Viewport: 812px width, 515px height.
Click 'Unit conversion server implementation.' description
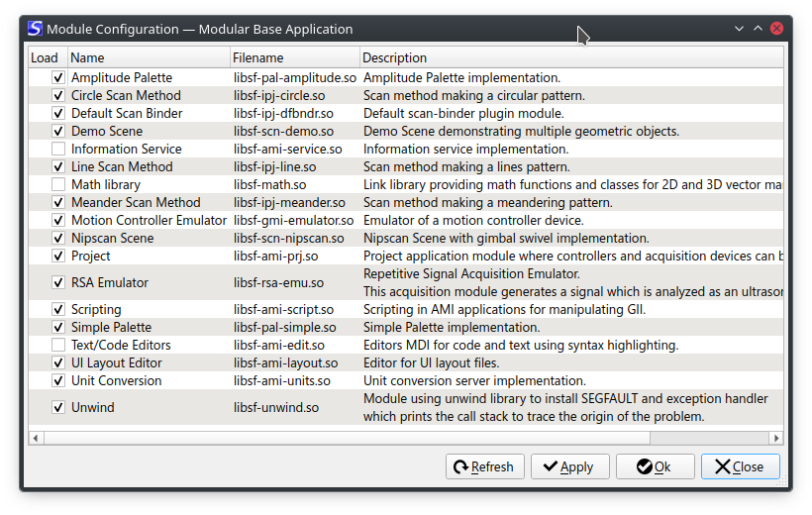474,381
